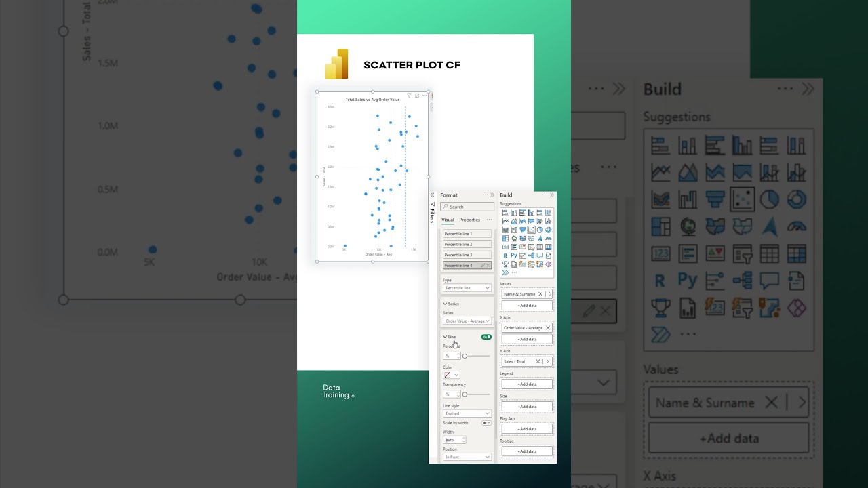
Task: Select Donut chart visual in enlarged background Build pane
Action: click(796, 199)
